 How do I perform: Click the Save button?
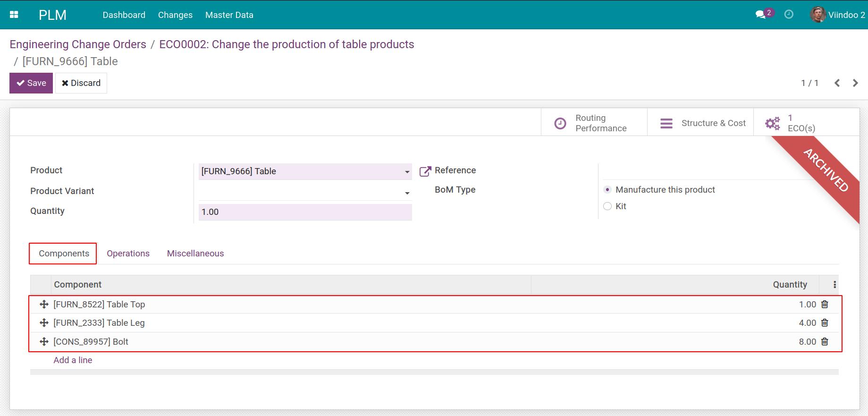pos(31,83)
